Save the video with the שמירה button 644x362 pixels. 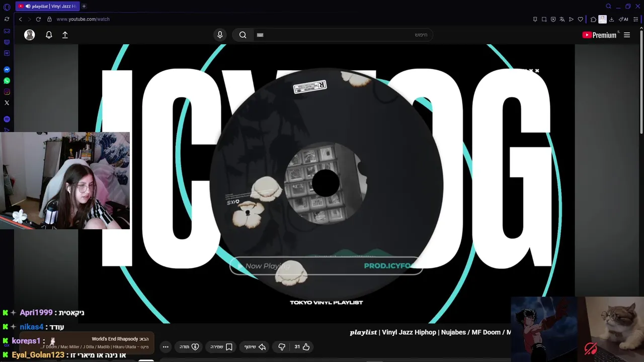coord(221,346)
